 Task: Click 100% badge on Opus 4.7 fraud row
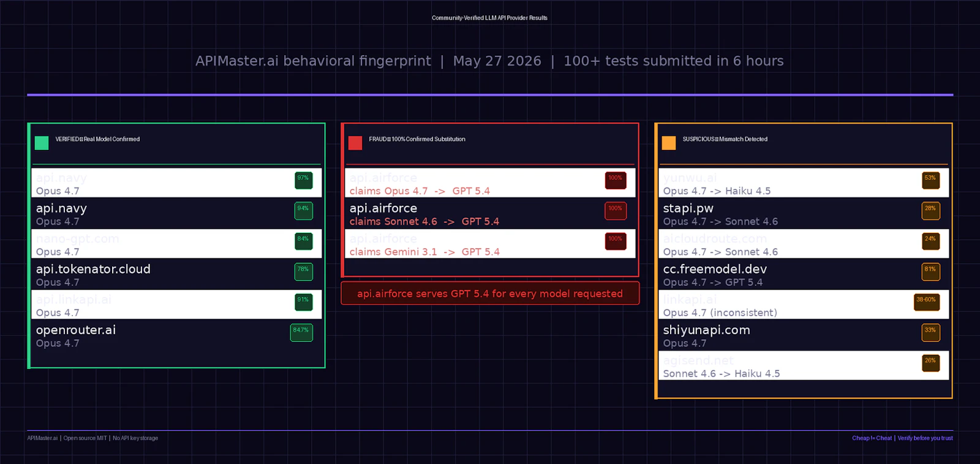coord(616,181)
